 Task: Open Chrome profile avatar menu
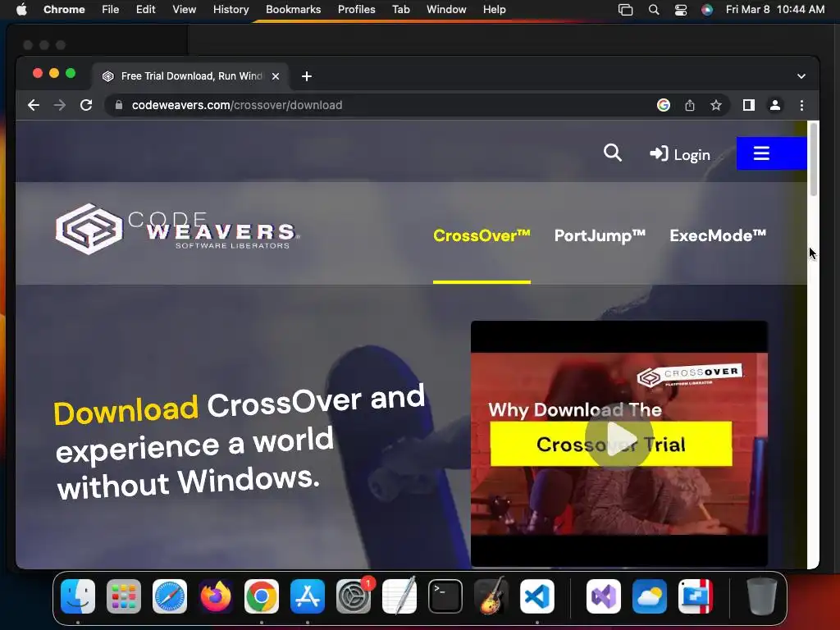(774, 105)
